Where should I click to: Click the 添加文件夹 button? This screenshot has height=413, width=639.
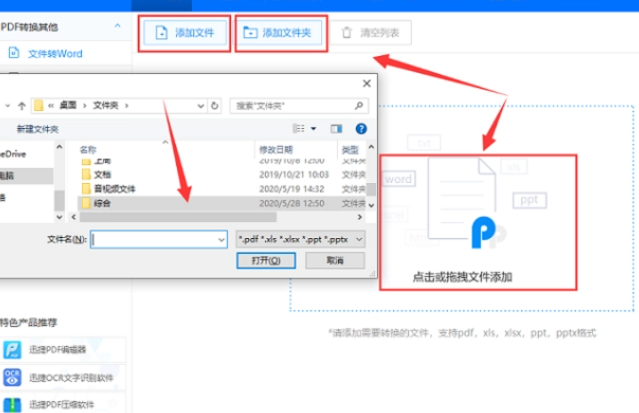(279, 33)
